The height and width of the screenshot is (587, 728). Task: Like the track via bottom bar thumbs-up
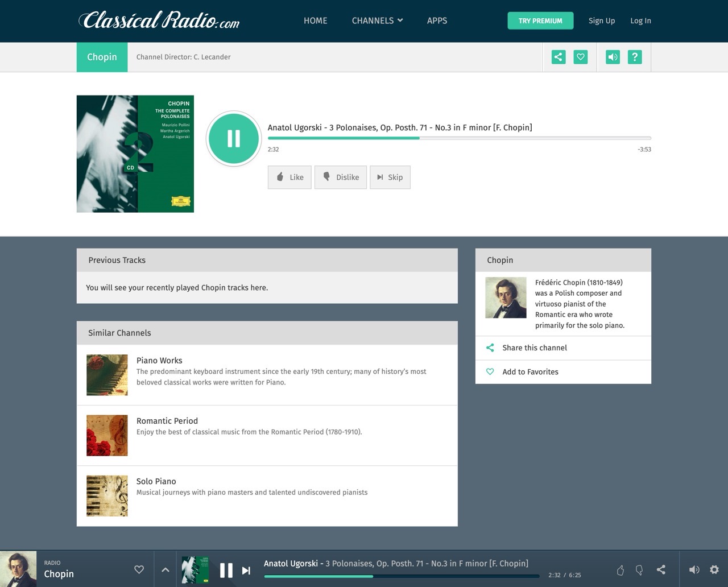click(x=621, y=570)
